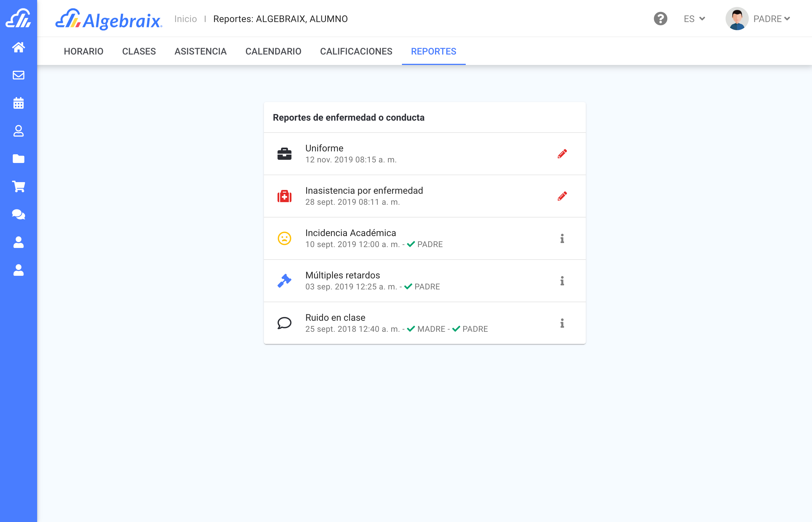
Task: Open the HORARIO tab
Action: pyautogui.click(x=83, y=51)
